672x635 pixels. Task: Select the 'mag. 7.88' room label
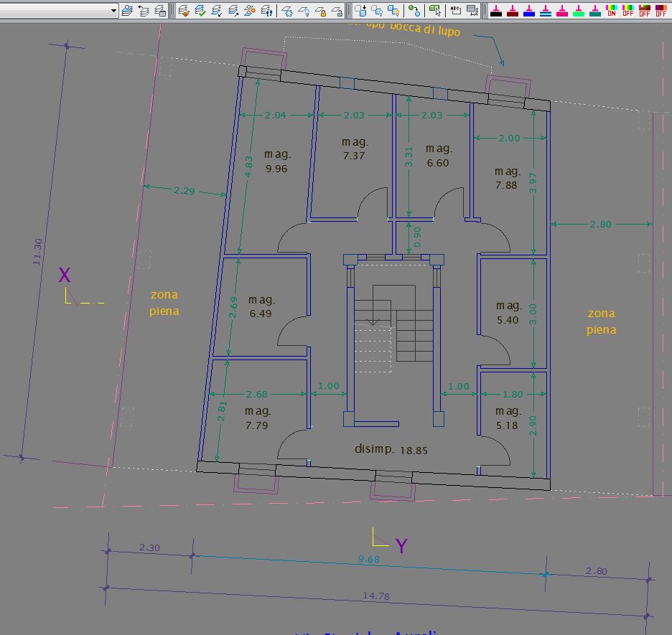click(x=507, y=178)
